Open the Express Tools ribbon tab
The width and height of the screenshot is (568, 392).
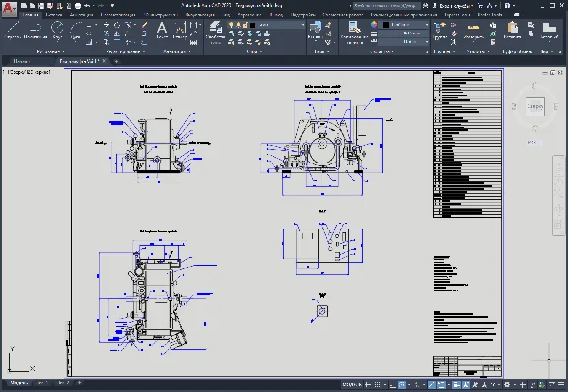click(458, 15)
